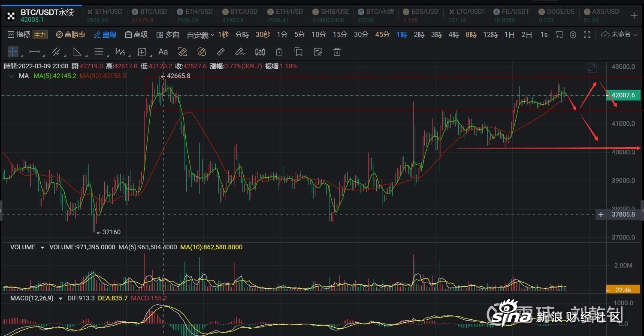Open the VOLUME indicator dropdown arrow
Screen dimensions: 644x336
pos(42,248)
